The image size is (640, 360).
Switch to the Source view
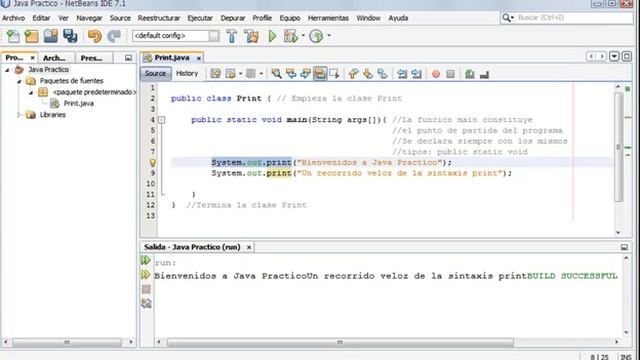click(156, 73)
